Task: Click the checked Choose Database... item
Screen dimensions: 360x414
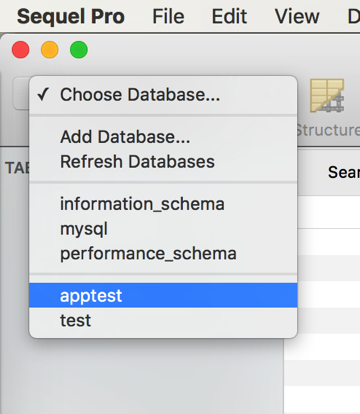Action: tap(163, 95)
